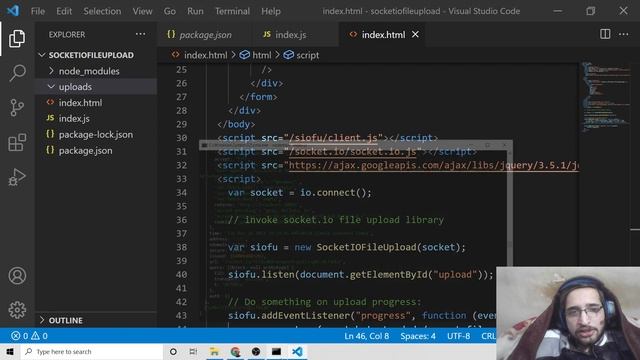Click Ln 46, Col 8 in status bar

coord(367,336)
